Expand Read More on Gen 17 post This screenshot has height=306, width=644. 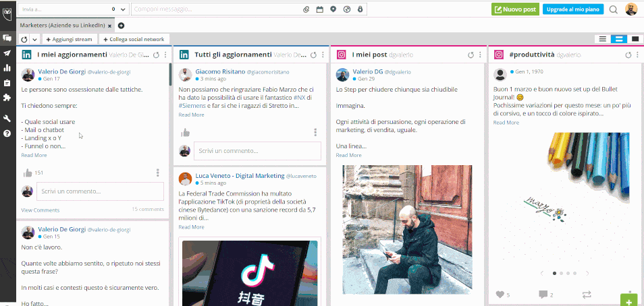(34, 155)
